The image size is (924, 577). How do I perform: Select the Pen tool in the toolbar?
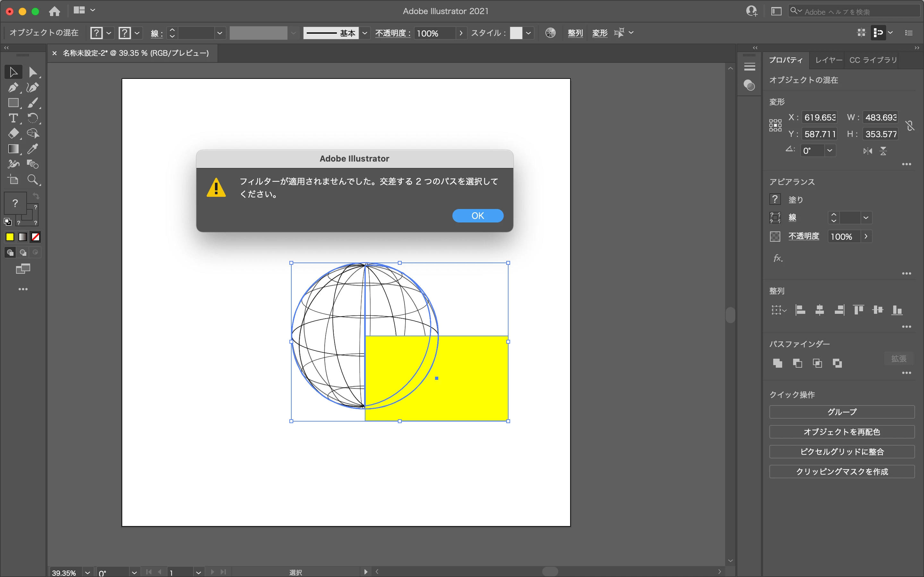(13, 88)
